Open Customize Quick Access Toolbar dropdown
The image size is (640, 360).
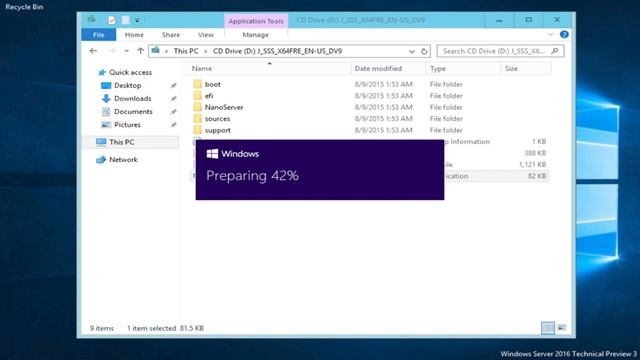[x=137, y=20]
